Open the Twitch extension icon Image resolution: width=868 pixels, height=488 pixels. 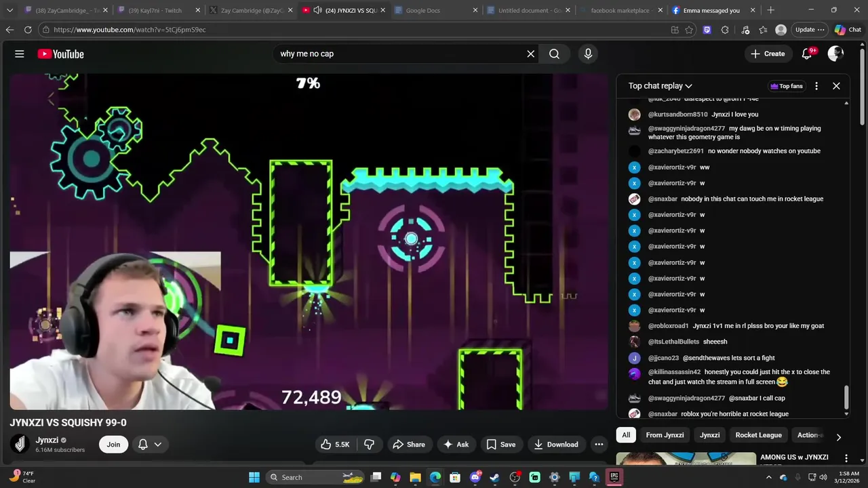pyautogui.click(x=707, y=30)
